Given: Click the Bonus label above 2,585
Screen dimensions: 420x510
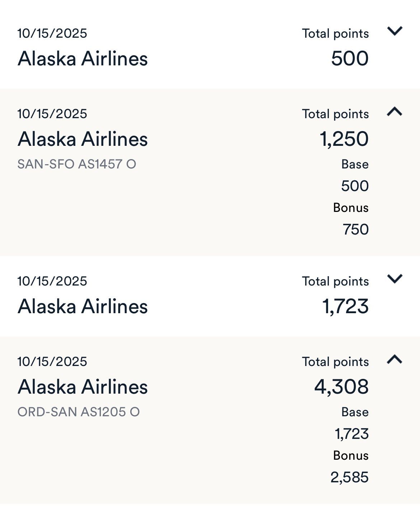Looking at the screenshot, I should coord(351,455).
